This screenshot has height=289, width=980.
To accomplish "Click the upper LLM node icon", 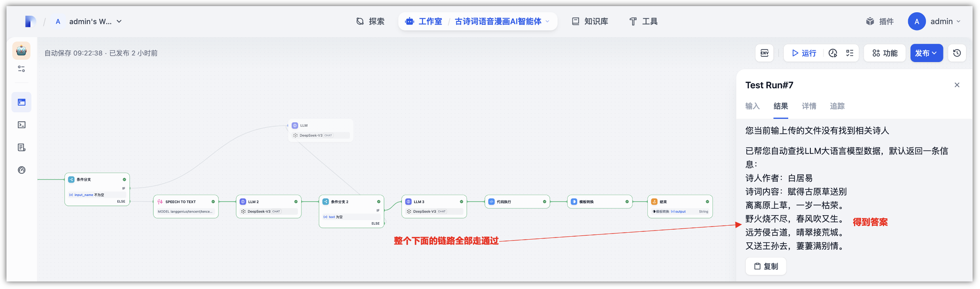I will 295,125.
